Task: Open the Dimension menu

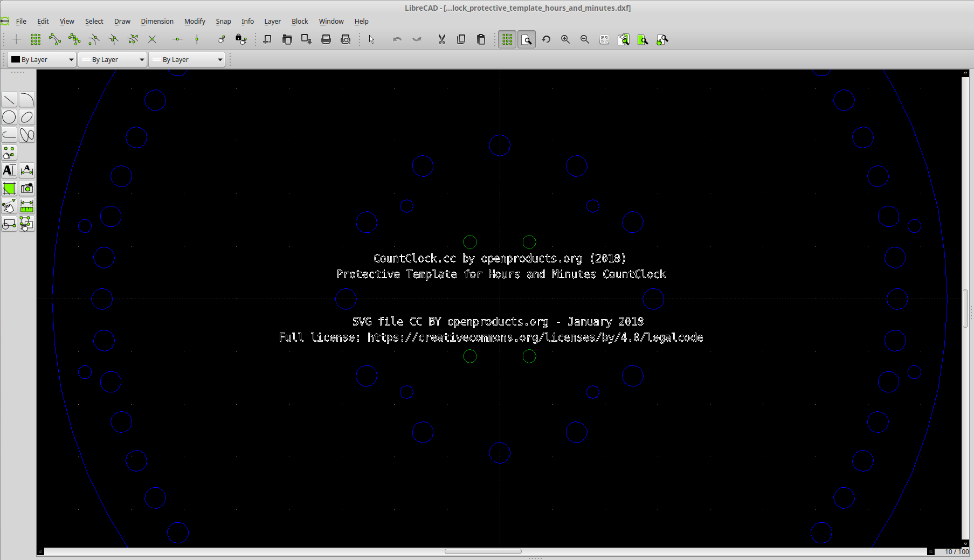Action: point(157,21)
